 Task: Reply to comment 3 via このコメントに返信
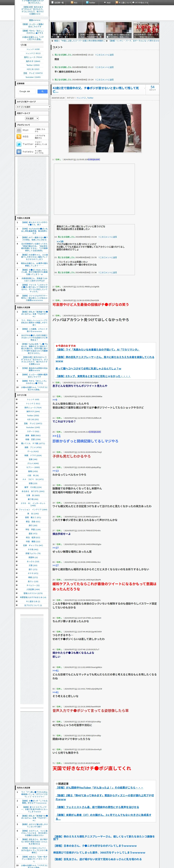[x=104, y=80]
